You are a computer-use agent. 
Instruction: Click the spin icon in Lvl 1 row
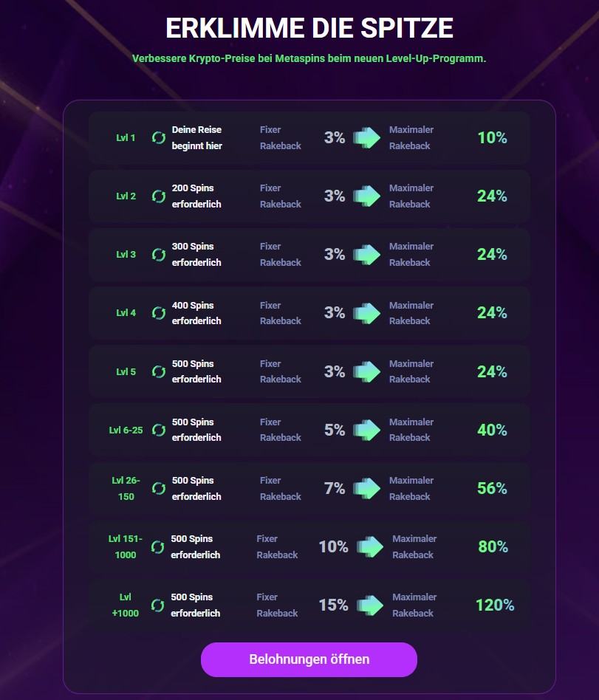click(x=159, y=137)
